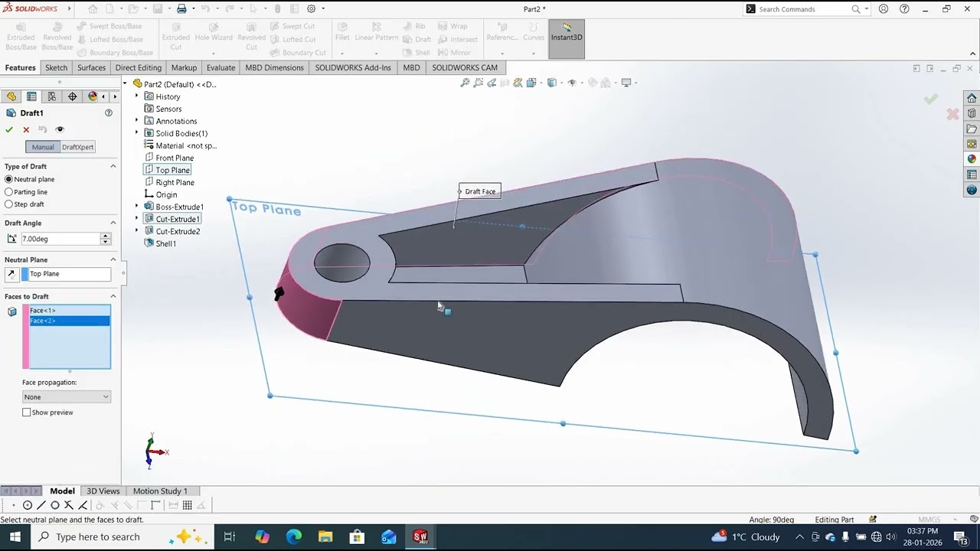Viewport: 980px width, 551px height.
Task: Click the Neutral Plane selection box
Action: 66,274
